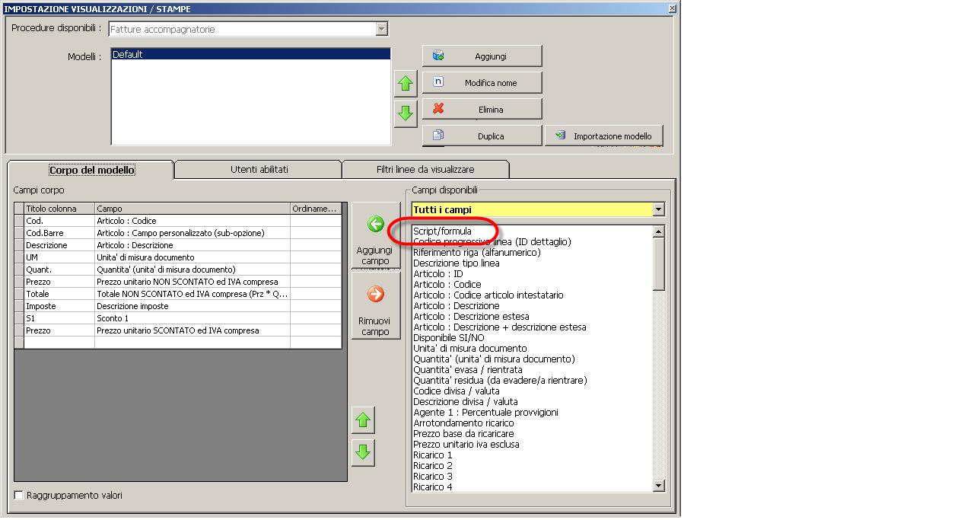980x520 pixels.
Task: Open the Importazione modello dialog
Action: 604,136
